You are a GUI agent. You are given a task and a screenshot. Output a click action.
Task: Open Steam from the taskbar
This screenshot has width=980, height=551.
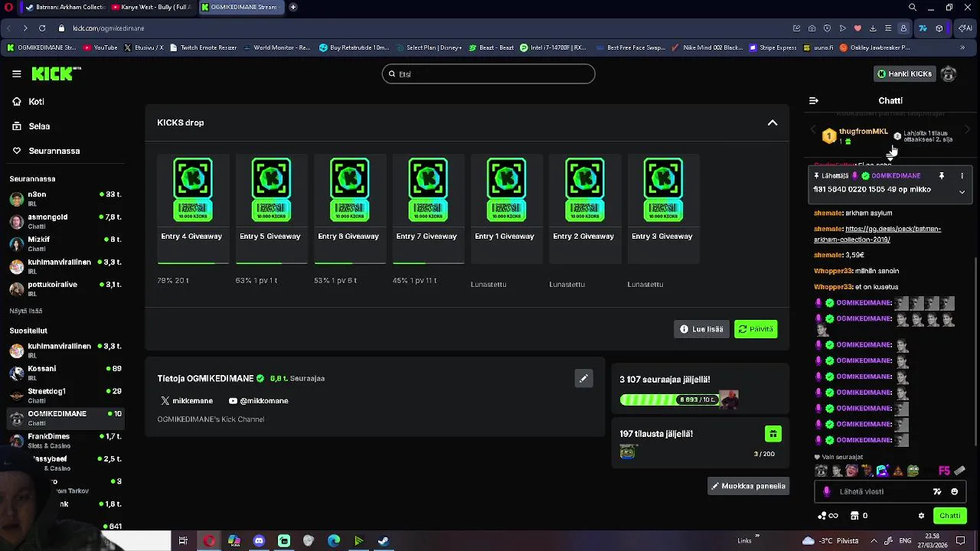(384, 541)
